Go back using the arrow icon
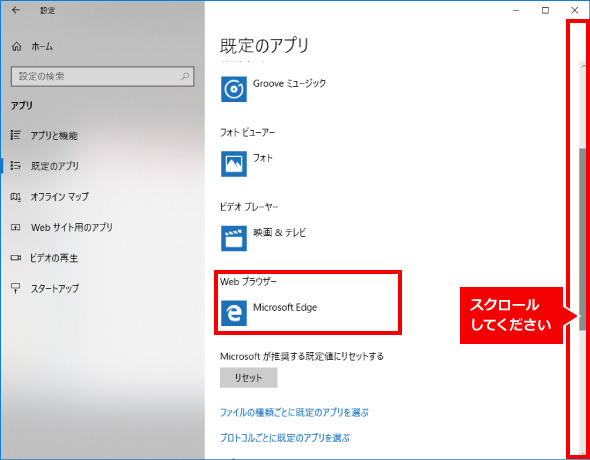The image size is (590, 460). tap(15, 10)
